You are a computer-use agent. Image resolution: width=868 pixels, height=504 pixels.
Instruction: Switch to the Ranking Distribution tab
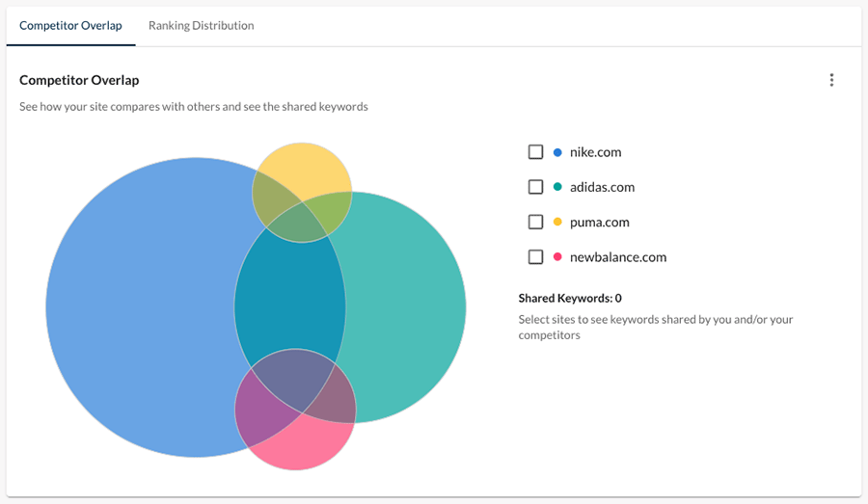pos(201,25)
